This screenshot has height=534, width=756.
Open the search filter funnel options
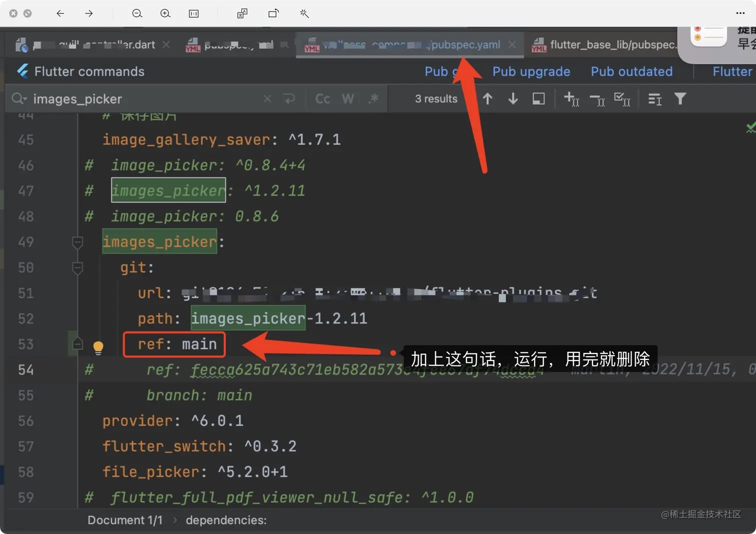pos(680,98)
